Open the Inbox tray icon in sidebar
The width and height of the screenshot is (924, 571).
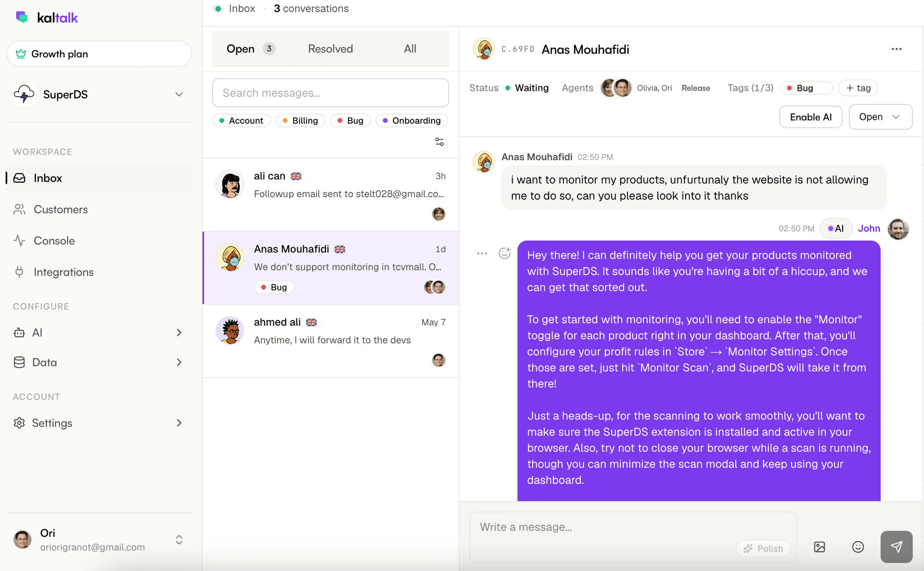click(x=19, y=178)
